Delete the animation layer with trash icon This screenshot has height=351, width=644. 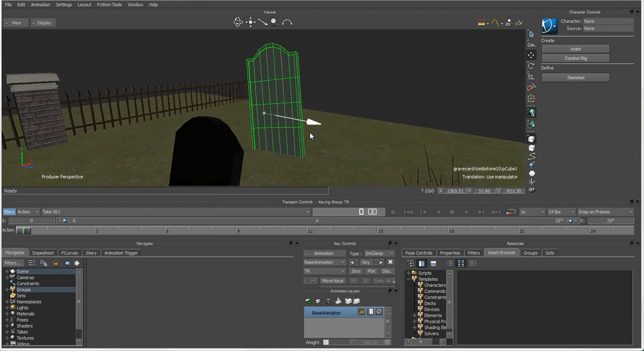click(328, 301)
